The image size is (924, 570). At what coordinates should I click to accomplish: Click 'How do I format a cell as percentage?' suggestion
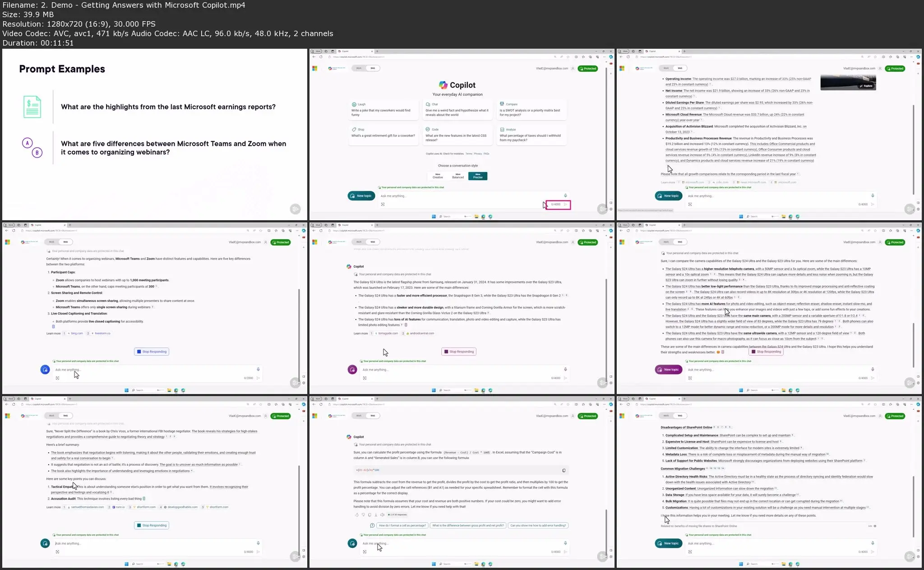point(402,525)
